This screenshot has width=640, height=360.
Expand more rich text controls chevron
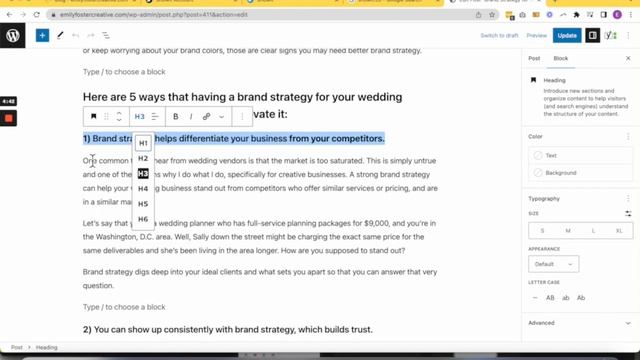(222, 117)
